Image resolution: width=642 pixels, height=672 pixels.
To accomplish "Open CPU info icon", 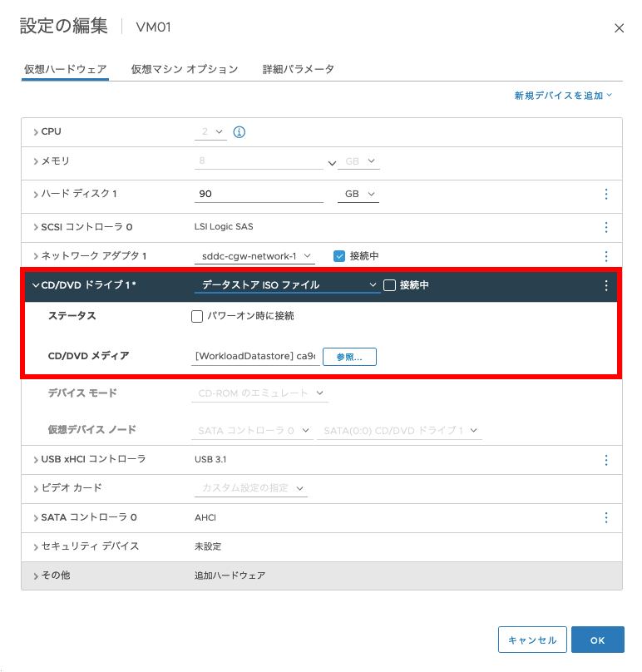I will point(240,132).
